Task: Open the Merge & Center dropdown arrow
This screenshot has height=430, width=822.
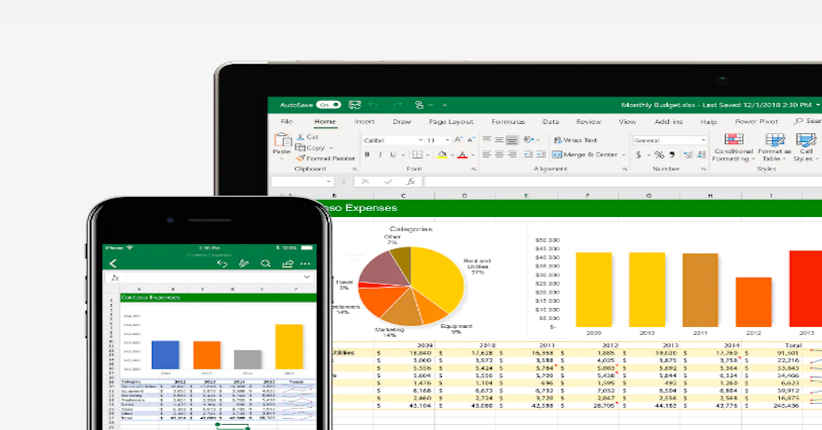Action: (622, 155)
